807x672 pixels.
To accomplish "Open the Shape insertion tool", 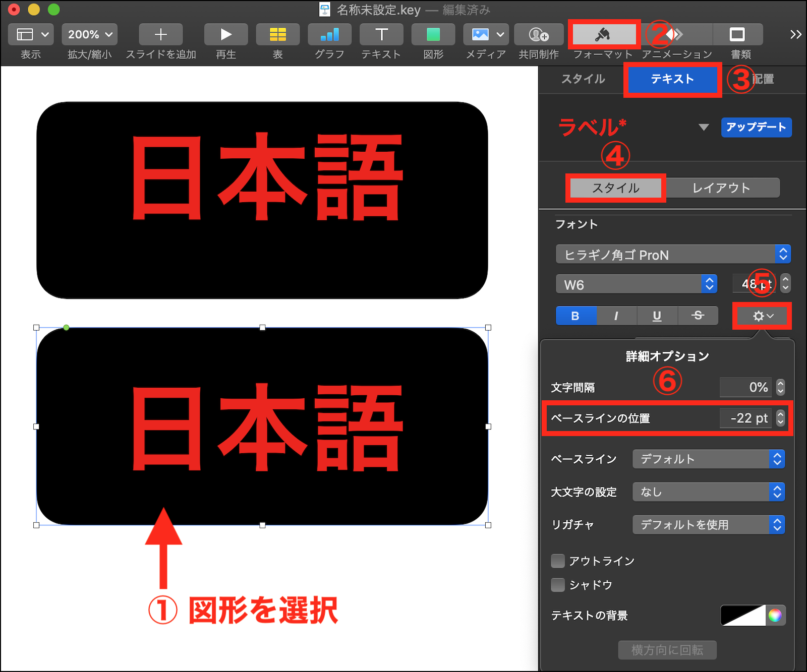I will click(x=433, y=34).
